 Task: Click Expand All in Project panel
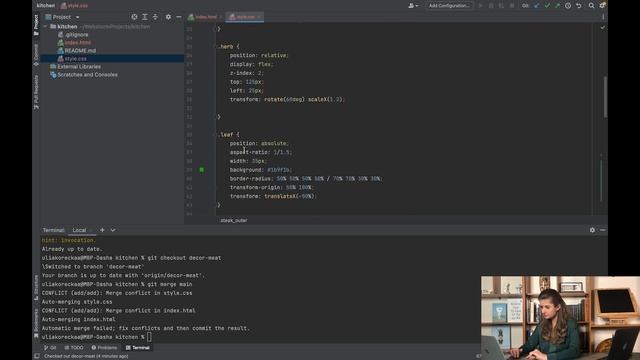click(x=145, y=17)
